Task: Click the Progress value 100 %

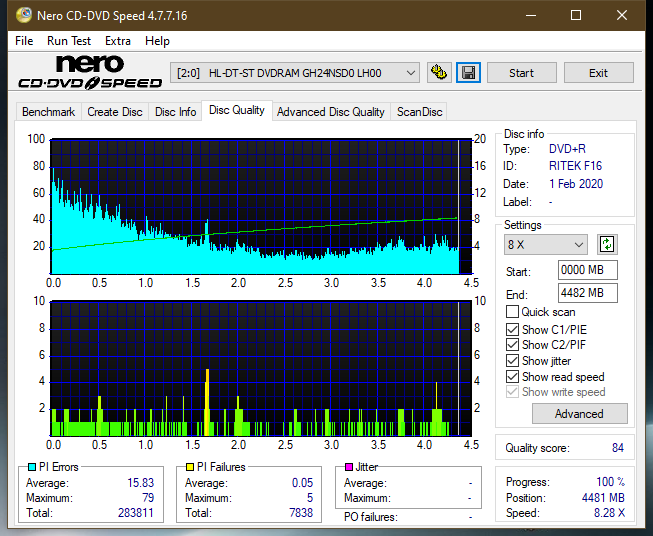Action: [x=611, y=482]
